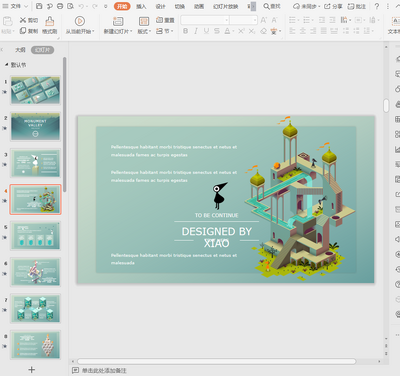Image resolution: width=400 pixels, height=376 pixels.
Task: Click the Reset (重置) slide button
Action: pos(165,20)
